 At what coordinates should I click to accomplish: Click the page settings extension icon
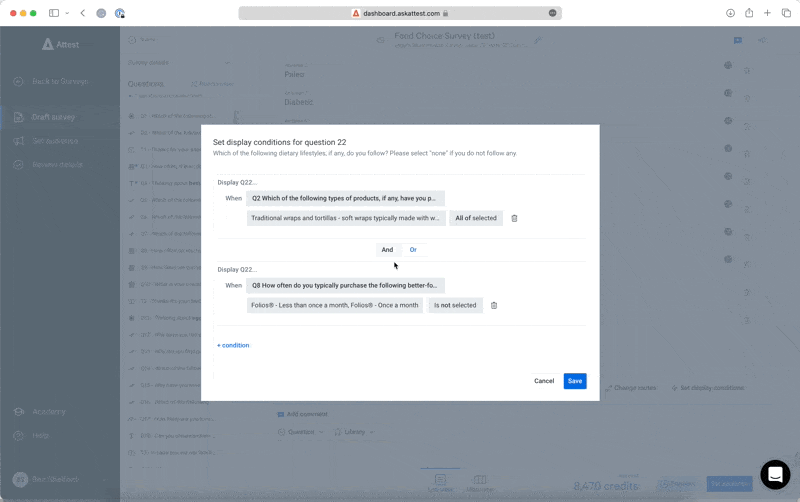[553, 13]
